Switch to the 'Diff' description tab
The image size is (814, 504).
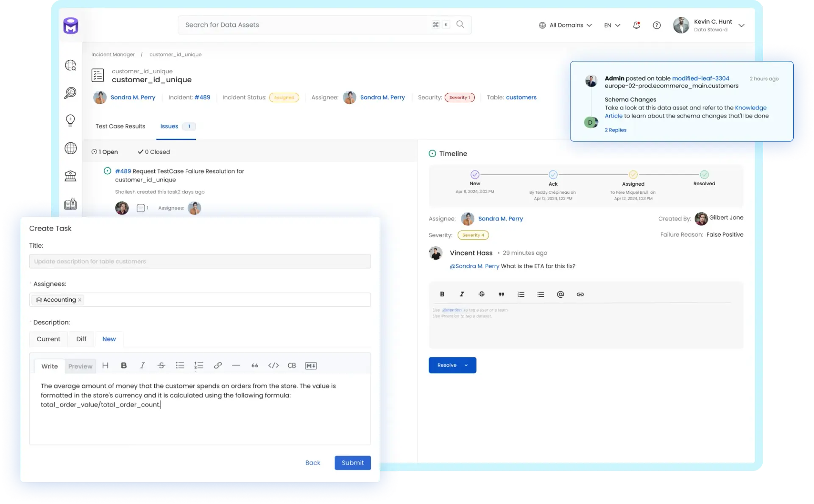[81, 339]
